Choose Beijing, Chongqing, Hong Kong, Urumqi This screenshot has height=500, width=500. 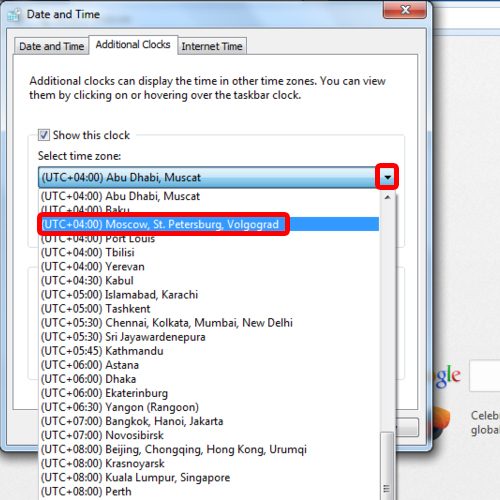tap(209, 449)
